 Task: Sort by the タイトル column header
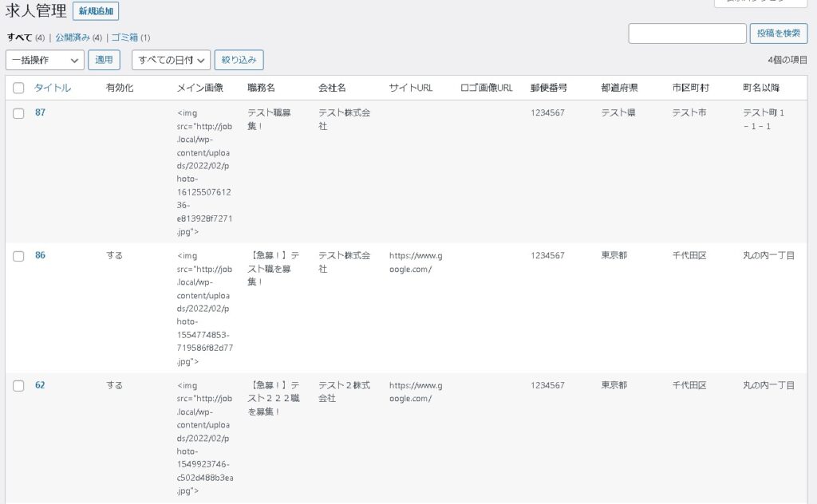(53, 89)
